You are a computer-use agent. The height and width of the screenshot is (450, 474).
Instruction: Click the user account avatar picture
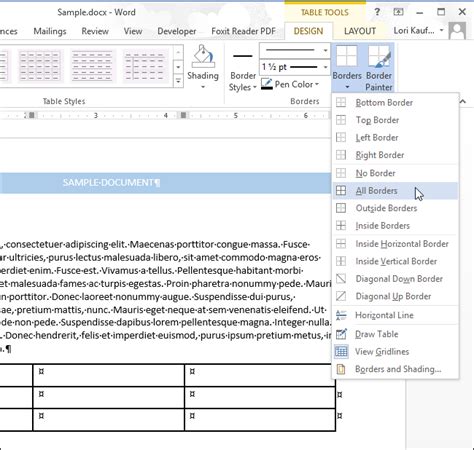coord(457,31)
